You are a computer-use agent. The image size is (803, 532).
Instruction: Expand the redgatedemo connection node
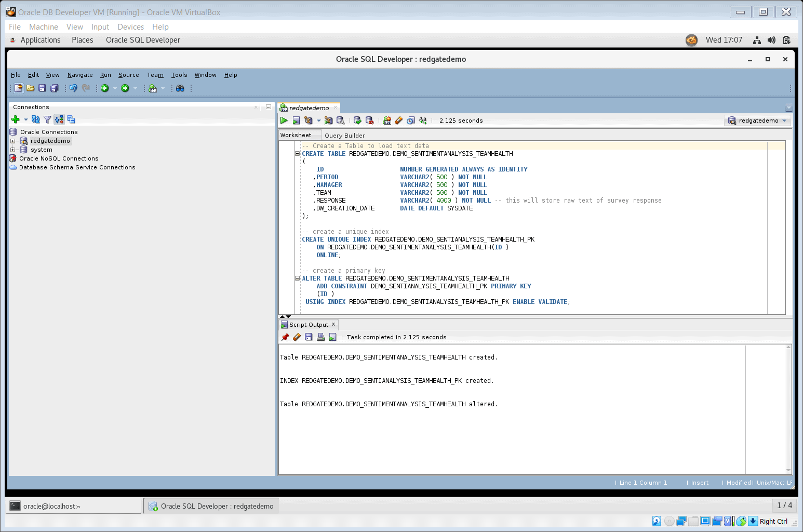(x=13, y=141)
